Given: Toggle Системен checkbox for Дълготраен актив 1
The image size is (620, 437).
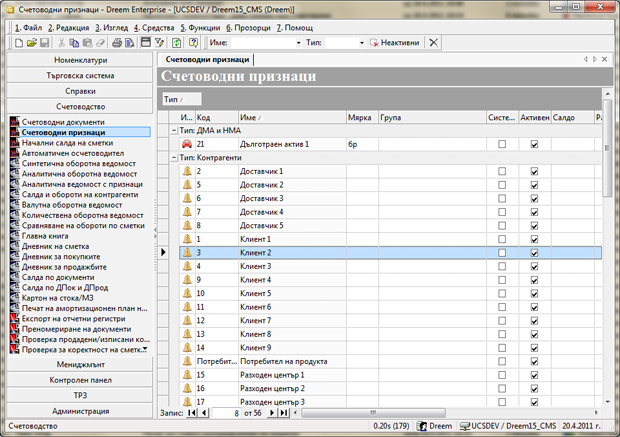Looking at the screenshot, I should point(502,144).
